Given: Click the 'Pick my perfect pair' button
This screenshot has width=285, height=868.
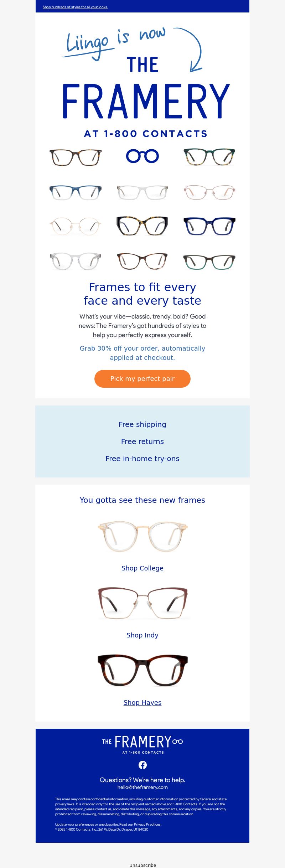Looking at the screenshot, I should click(x=142, y=379).
